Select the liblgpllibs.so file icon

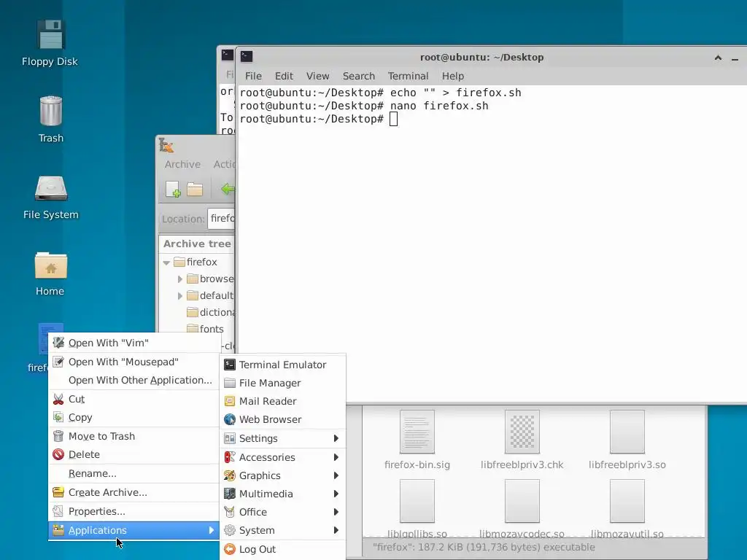417,501
